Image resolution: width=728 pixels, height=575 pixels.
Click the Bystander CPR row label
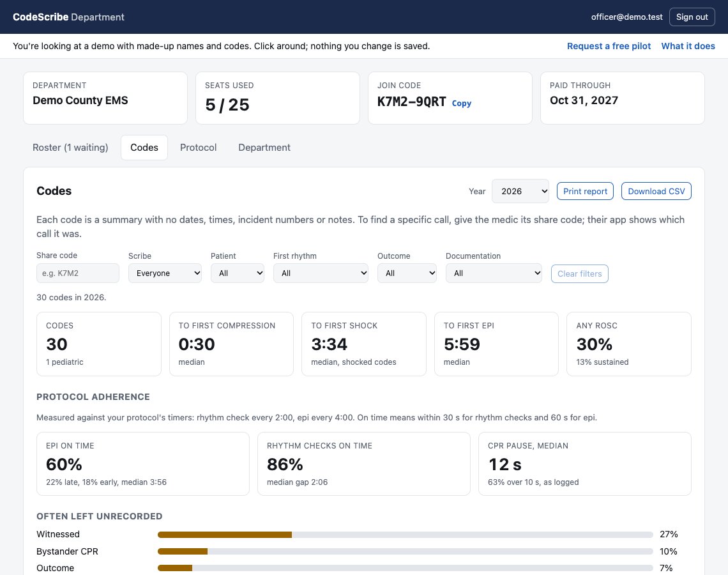click(67, 551)
